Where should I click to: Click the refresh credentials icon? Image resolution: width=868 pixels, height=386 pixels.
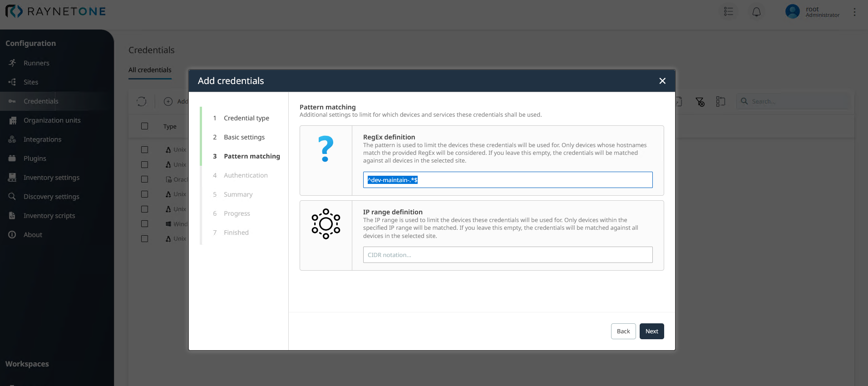point(142,101)
